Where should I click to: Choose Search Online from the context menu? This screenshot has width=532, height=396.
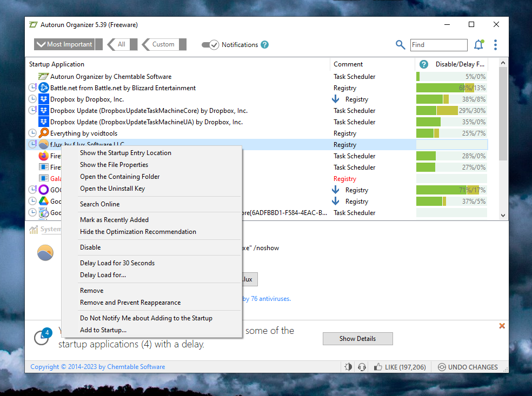tap(99, 204)
